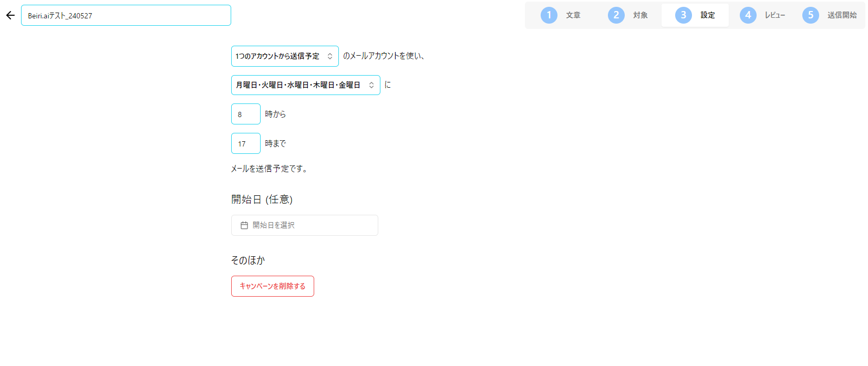This screenshot has height=366, width=868.
Task: Focus the end hour field showing 17
Action: (245, 143)
